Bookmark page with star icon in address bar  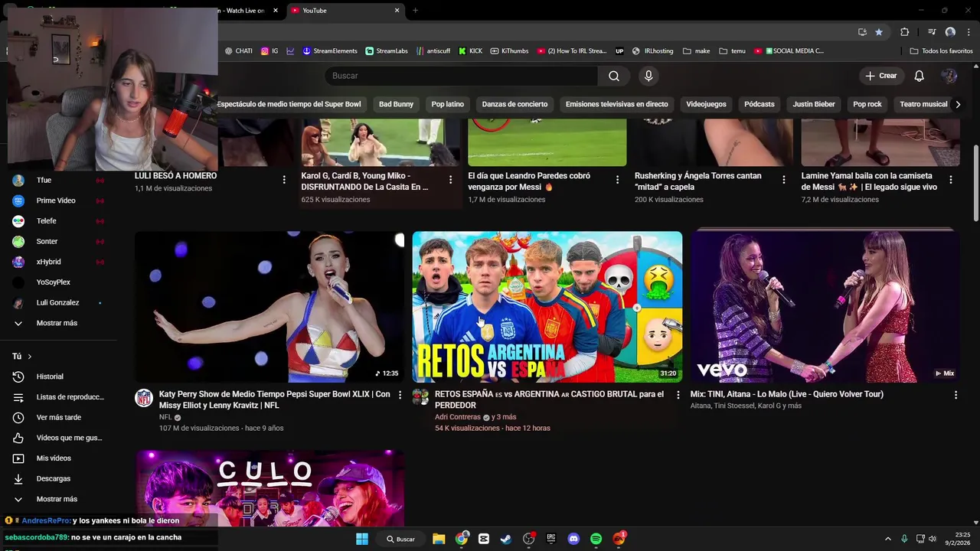pyautogui.click(x=879, y=32)
